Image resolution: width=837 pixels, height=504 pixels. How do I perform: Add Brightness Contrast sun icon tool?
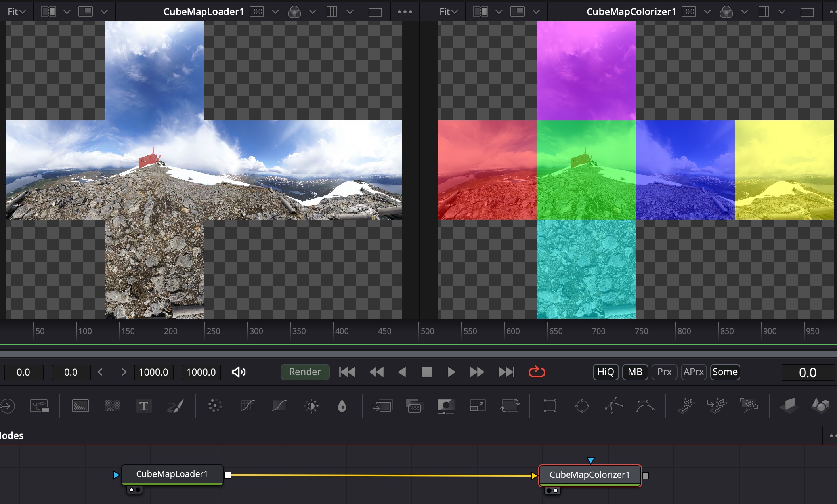311,406
